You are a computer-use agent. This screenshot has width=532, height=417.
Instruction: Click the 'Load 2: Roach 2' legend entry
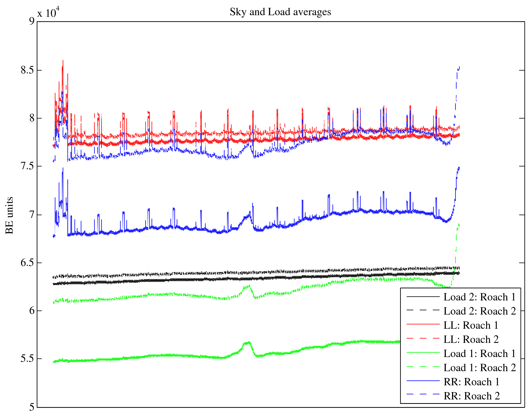480,311
